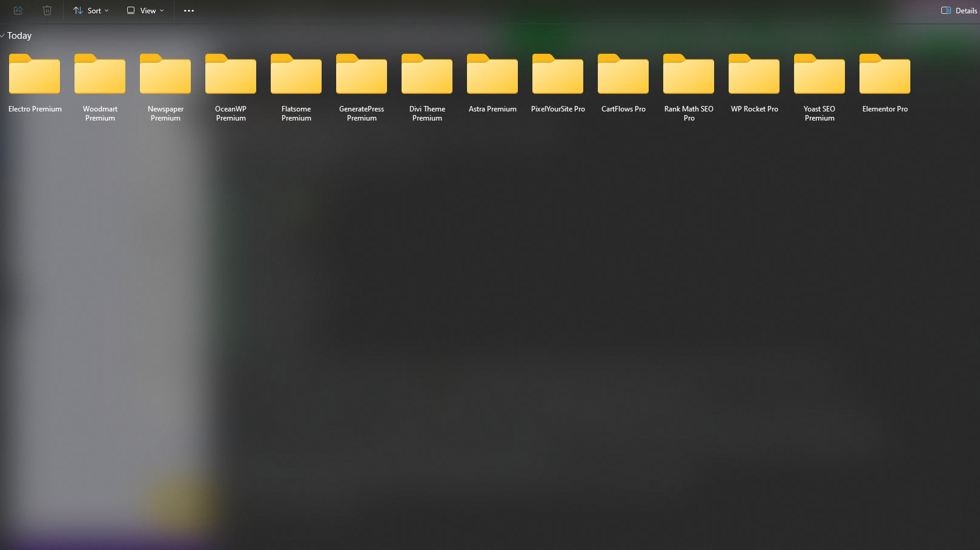Select the Newspaper Premium folder icon
This screenshot has width=980, height=550.
[165, 74]
